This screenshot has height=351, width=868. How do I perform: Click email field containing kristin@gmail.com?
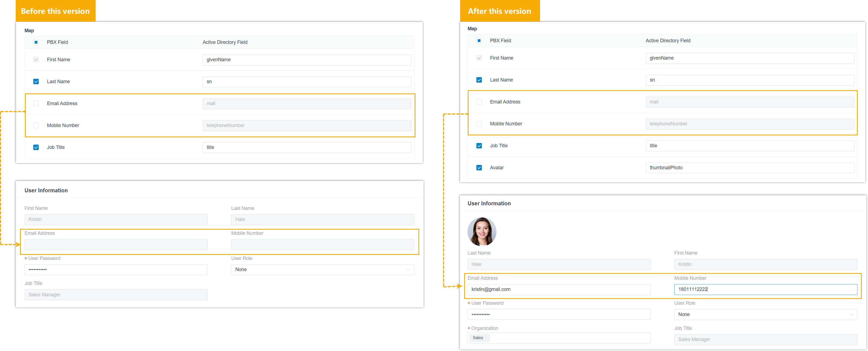[x=559, y=289]
